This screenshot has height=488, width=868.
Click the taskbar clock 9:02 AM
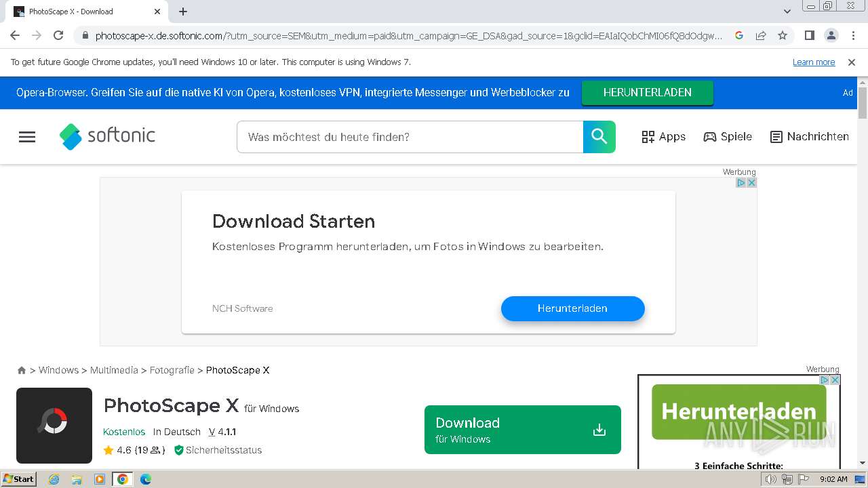(833, 479)
